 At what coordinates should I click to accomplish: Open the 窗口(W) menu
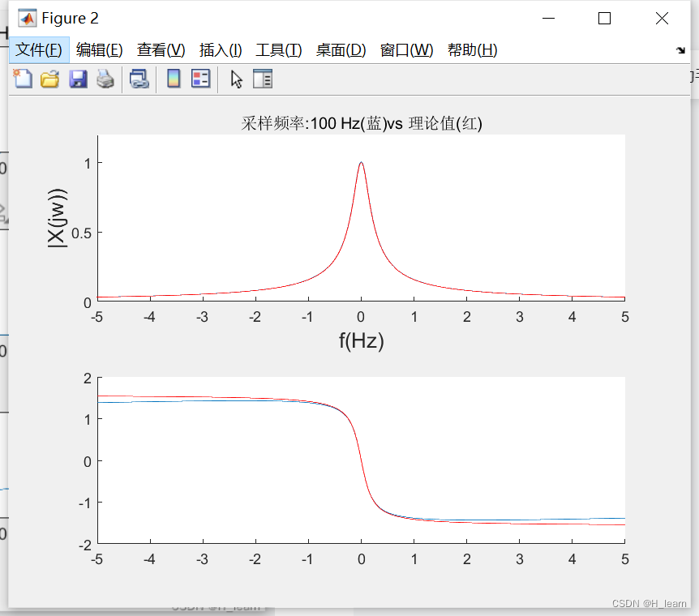point(406,50)
